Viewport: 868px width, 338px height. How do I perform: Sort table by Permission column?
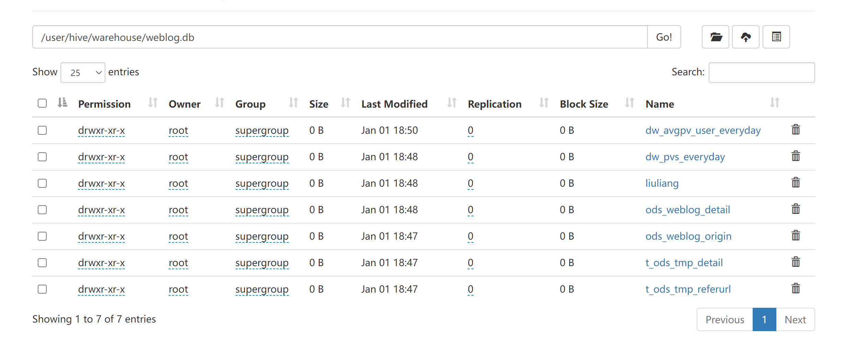click(x=104, y=104)
